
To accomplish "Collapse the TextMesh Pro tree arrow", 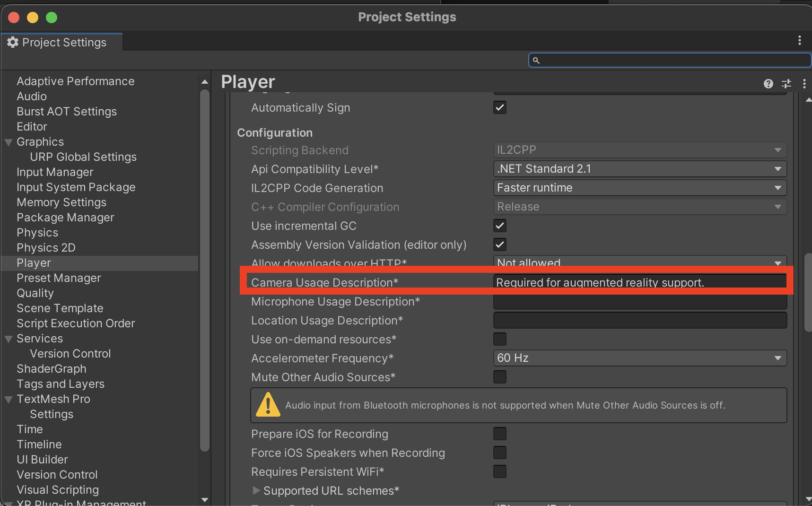I will tap(9, 399).
